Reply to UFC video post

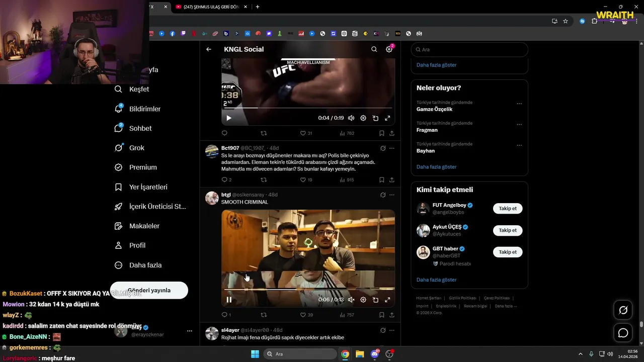tap(224, 133)
